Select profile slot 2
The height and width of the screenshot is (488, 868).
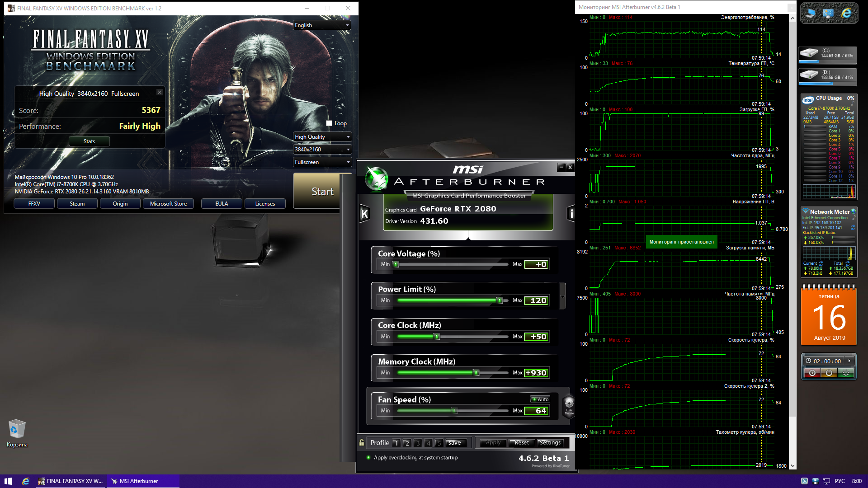tap(407, 443)
